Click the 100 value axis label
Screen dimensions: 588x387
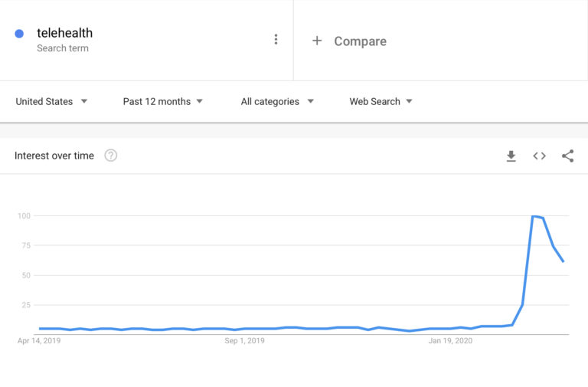[x=24, y=216]
